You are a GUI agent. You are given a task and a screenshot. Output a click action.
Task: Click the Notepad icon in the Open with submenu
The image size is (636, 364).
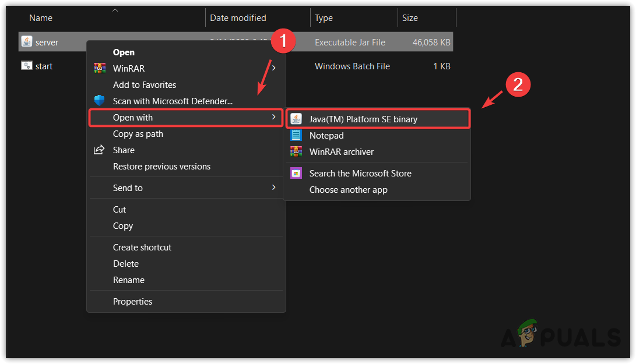click(x=297, y=135)
